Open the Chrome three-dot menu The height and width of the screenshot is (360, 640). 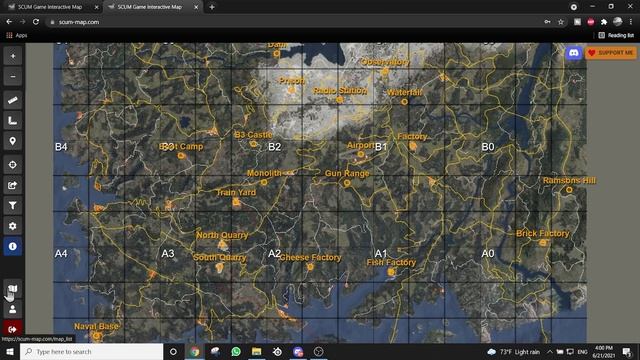[631, 22]
